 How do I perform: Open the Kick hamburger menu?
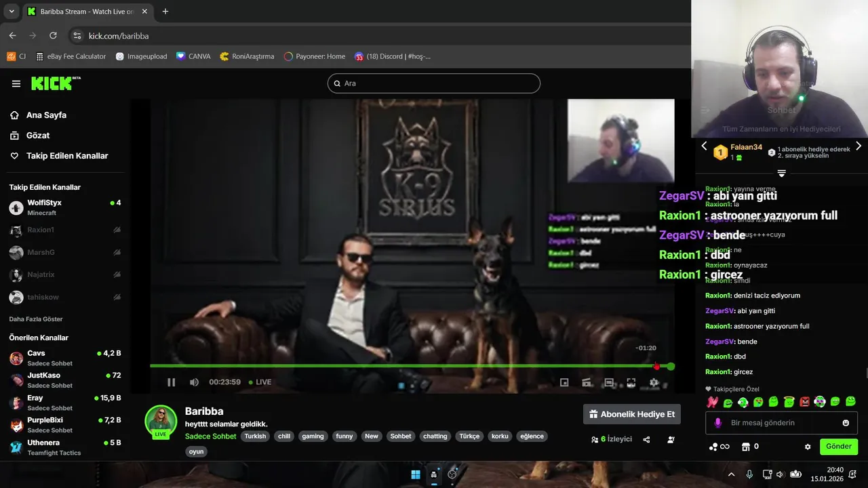point(16,83)
